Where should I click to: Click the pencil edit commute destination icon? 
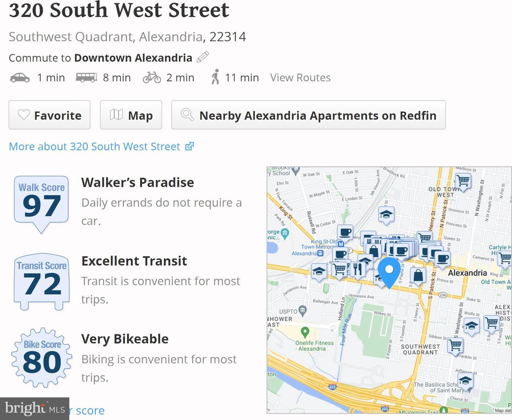click(203, 57)
